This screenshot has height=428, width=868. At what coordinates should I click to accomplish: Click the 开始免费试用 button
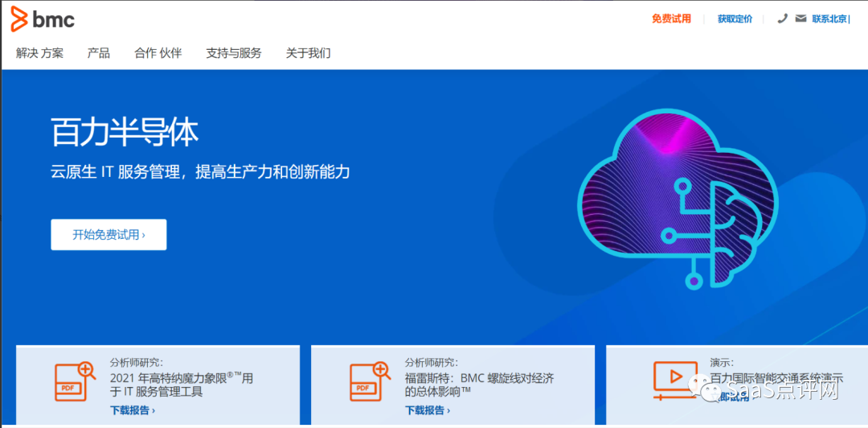tap(108, 234)
